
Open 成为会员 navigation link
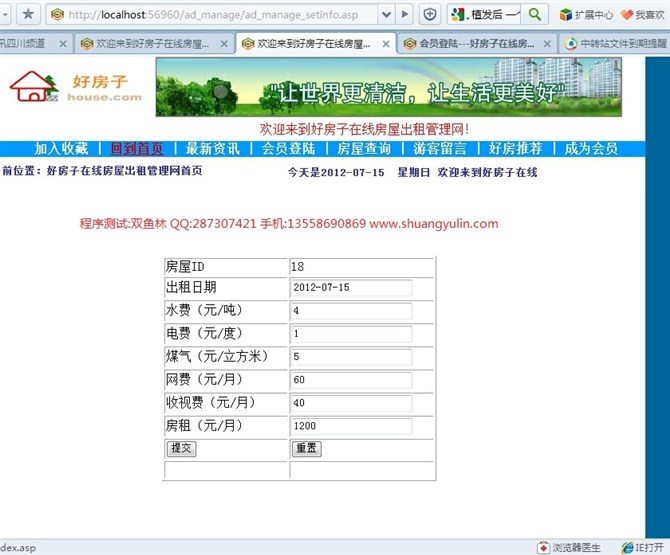point(591,148)
